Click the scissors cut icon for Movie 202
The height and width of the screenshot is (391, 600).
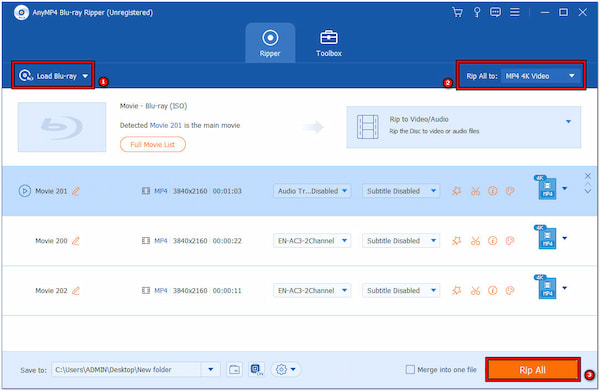pyautogui.click(x=475, y=291)
